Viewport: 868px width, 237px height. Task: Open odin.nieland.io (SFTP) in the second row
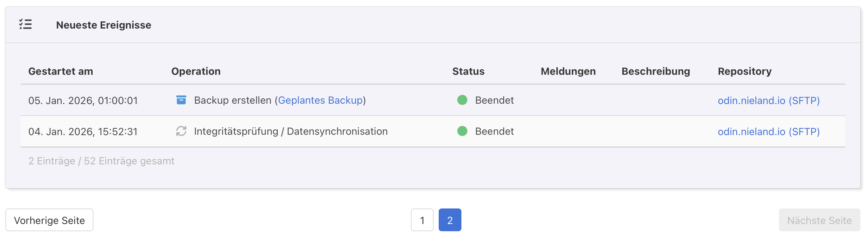[768, 132]
